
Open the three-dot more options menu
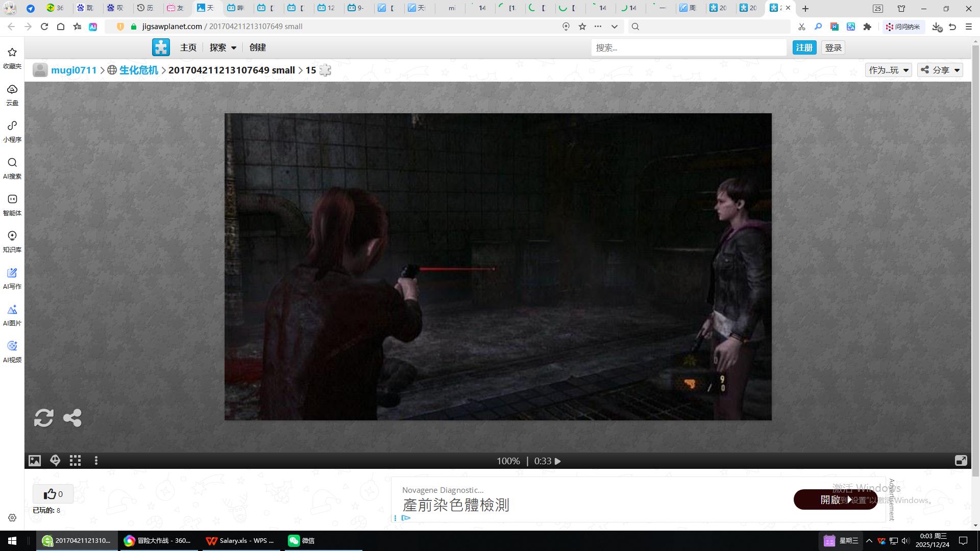[x=96, y=461]
